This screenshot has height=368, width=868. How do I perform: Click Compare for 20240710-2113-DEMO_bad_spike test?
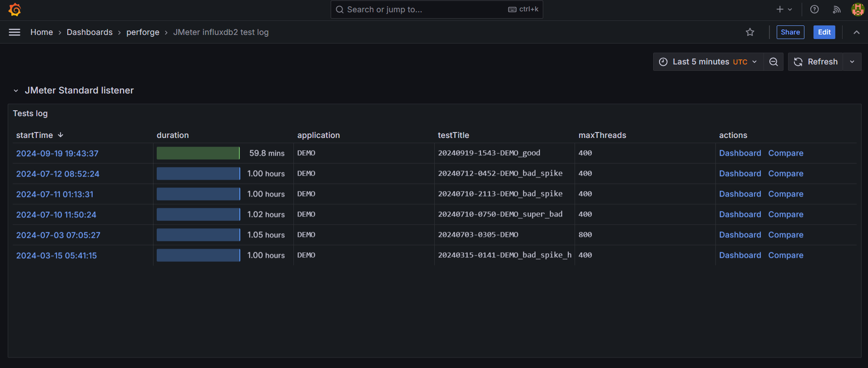tap(786, 194)
